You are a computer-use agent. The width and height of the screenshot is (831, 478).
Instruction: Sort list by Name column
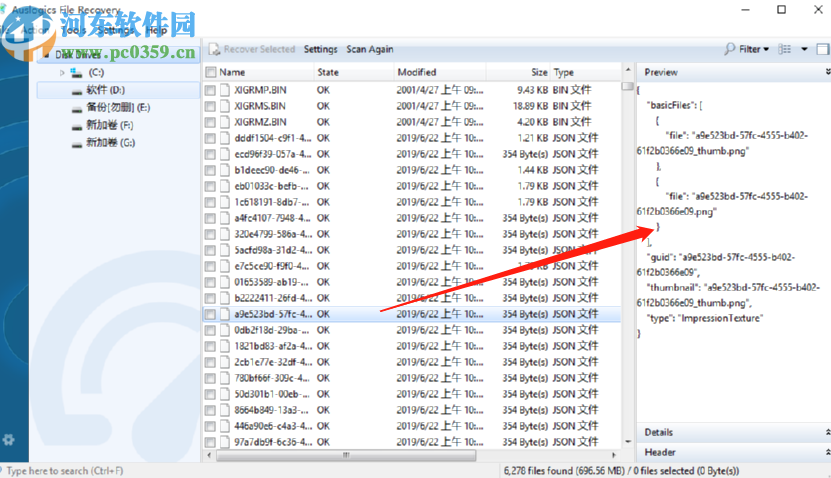[232, 72]
